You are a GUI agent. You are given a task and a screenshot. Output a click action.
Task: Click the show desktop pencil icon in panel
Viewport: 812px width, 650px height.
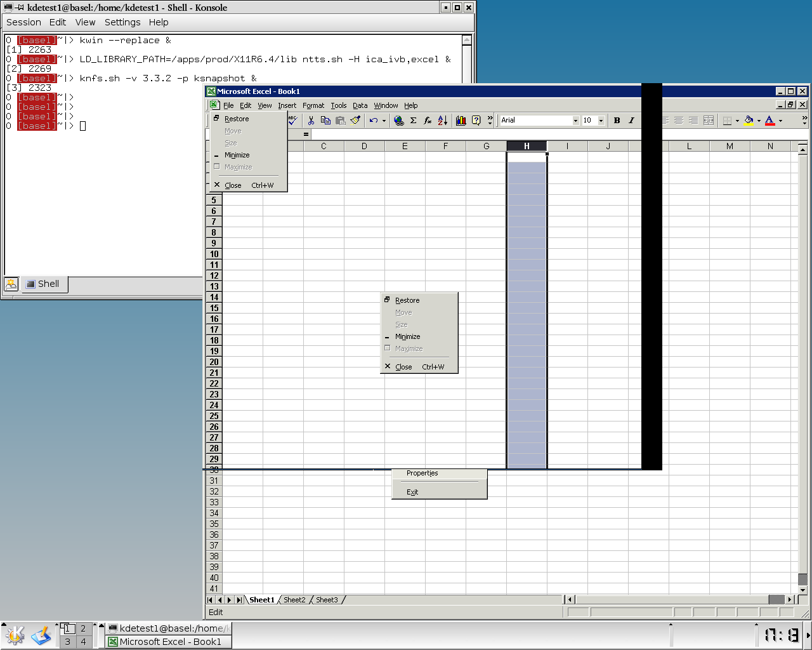[x=41, y=635]
